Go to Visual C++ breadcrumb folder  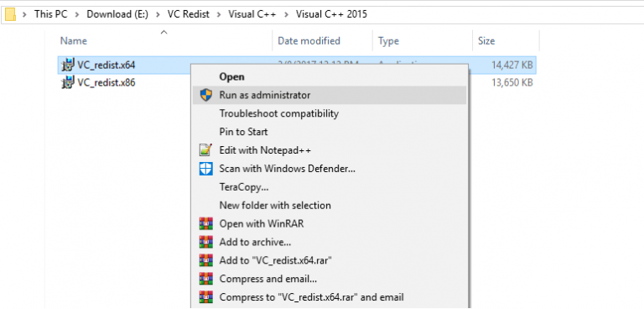point(252,14)
